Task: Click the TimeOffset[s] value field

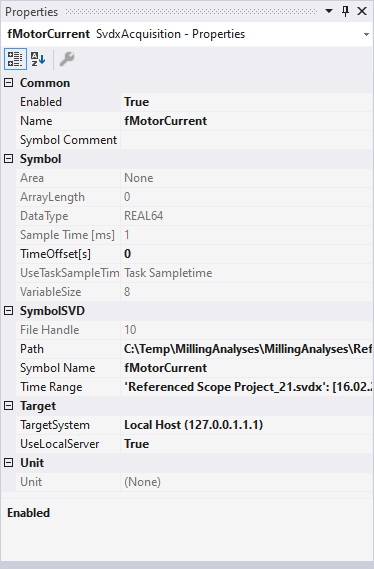Action: [x=247, y=254]
